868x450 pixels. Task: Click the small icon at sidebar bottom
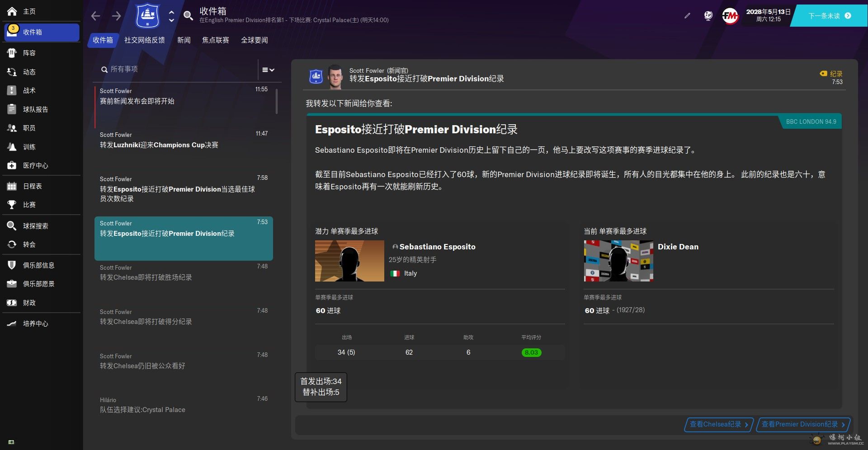point(11,442)
